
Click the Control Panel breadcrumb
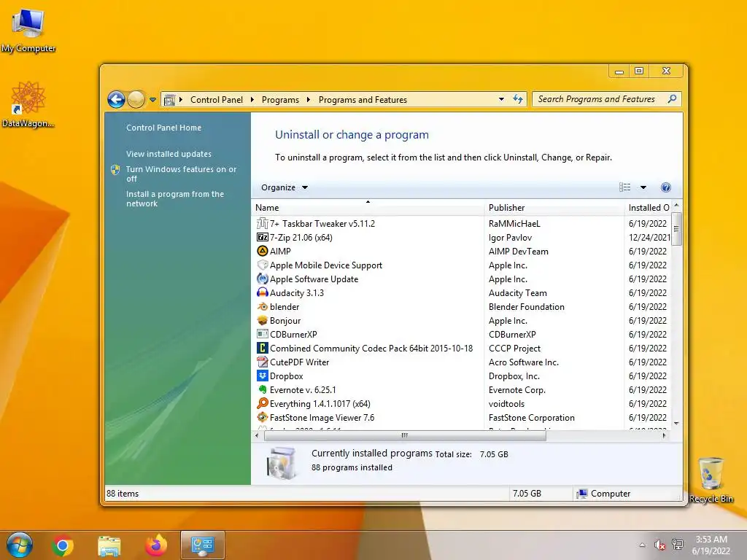216,99
